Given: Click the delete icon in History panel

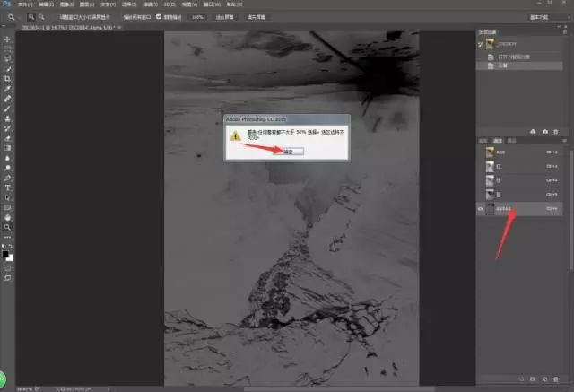Looking at the screenshot, I should (557, 131).
